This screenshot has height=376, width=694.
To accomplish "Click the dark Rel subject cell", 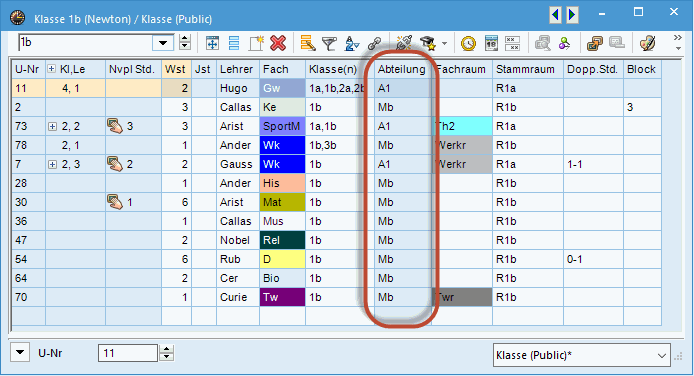I will point(282,240).
